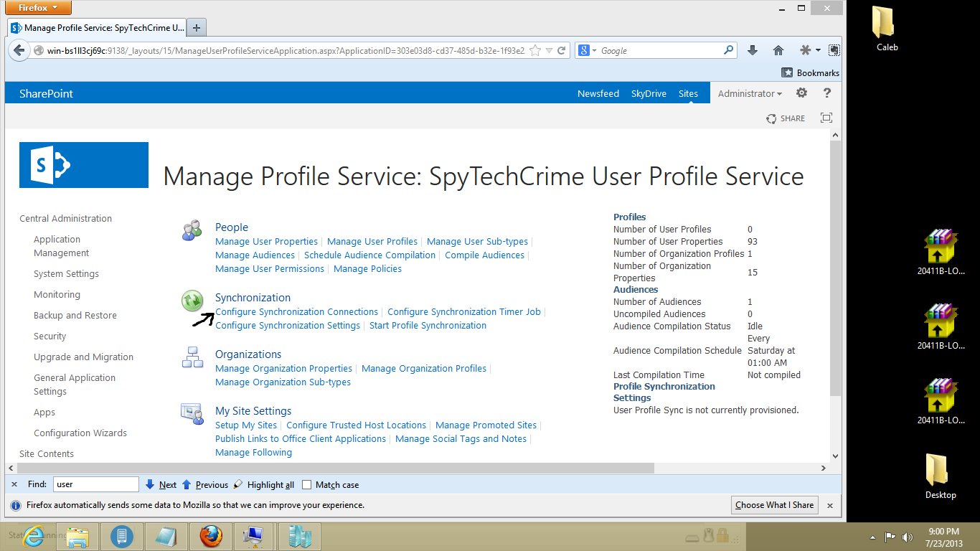Viewport: 980px width, 551px height.
Task: Open the SkyDrive navigation item
Action: tap(649, 93)
